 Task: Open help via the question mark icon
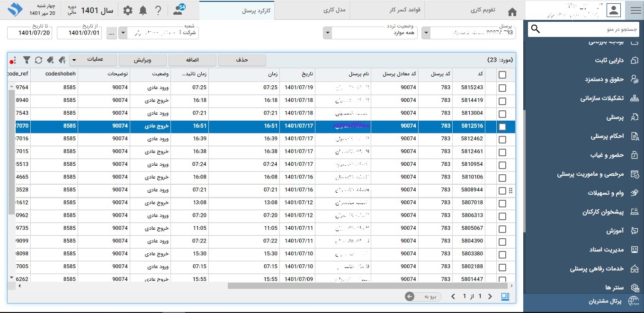point(158,10)
